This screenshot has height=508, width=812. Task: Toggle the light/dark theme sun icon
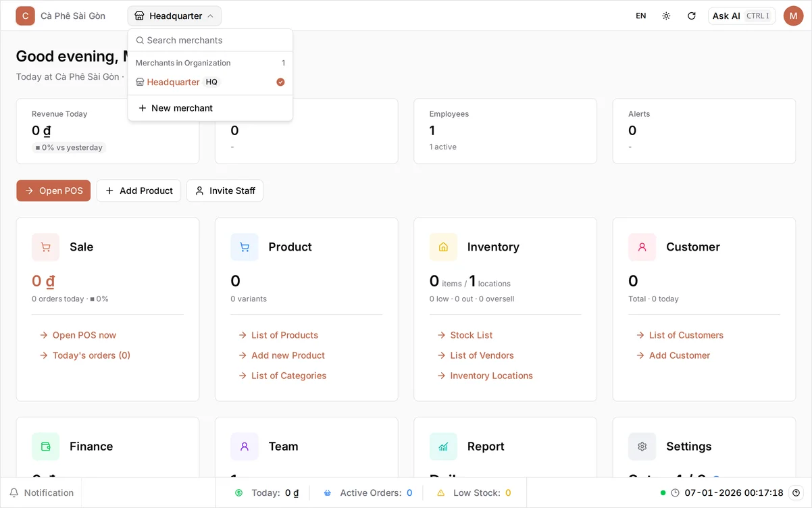(x=666, y=16)
